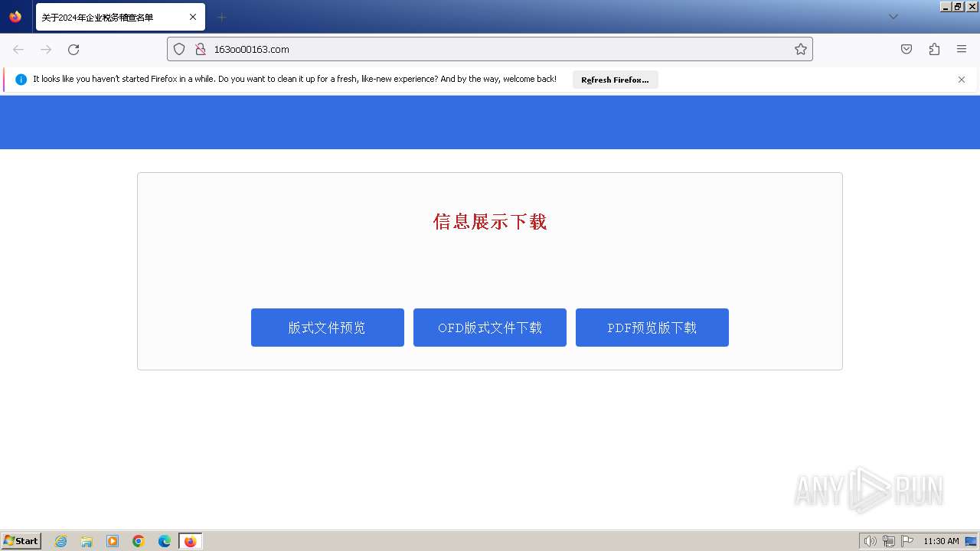Select the 关于2024年企业税务稽查名单 tab
The height and width of the screenshot is (551, 980).
[120, 17]
